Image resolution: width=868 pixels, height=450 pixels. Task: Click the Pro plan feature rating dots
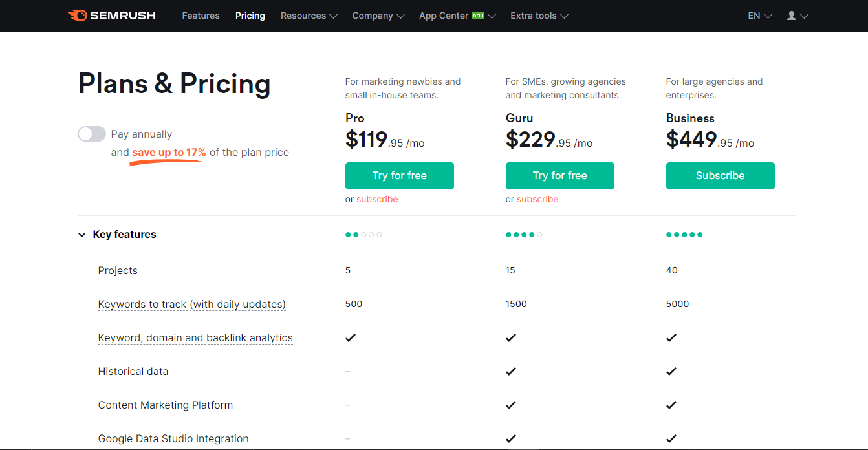click(363, 235)
